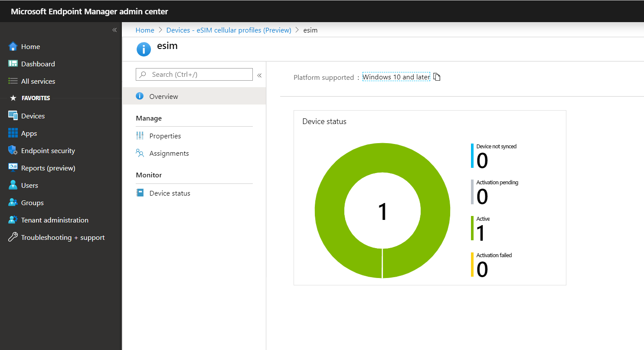Collapse the main navigation sidebar

[114, 29]
